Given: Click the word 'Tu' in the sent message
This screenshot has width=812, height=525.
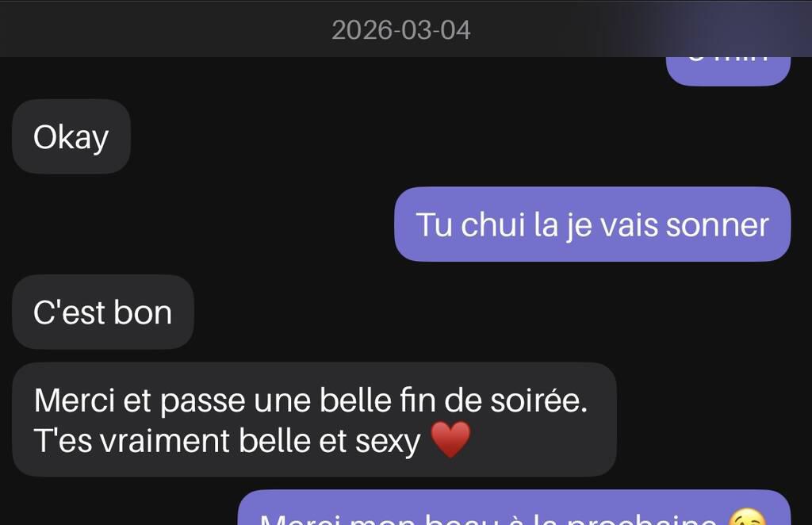Looking at the screenshot, I should [434, 224].
